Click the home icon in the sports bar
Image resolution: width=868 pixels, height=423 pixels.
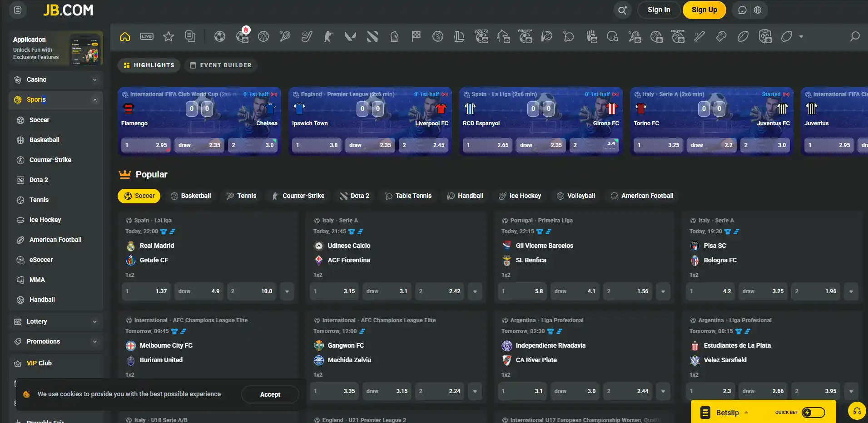pyautogui.click(x=125, y=36)
